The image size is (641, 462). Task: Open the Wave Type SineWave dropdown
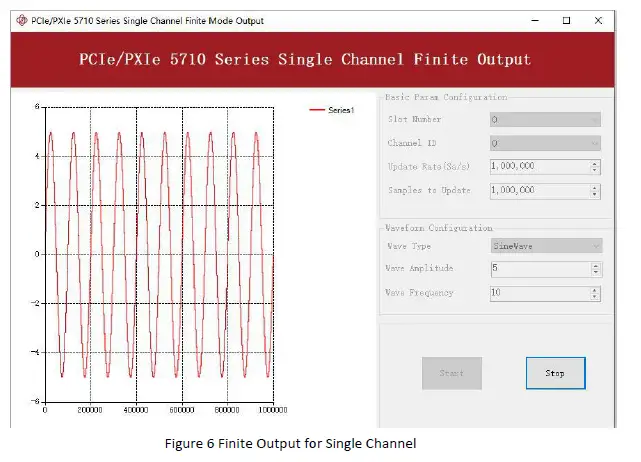[547, 246]
